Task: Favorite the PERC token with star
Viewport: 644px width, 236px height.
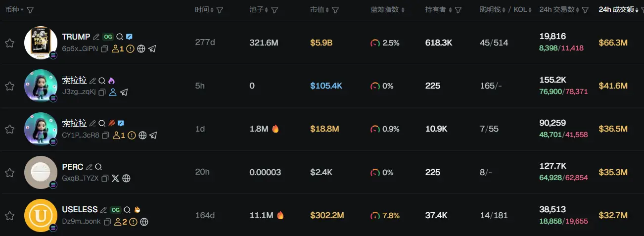Action: point(9,173)
